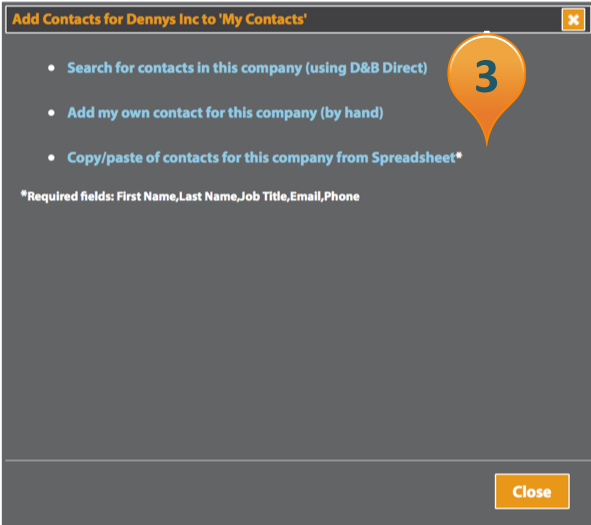Click the bullet beside Copy/paste of contacts
Viewport: 591px width, 525px height.
point(51,158)
